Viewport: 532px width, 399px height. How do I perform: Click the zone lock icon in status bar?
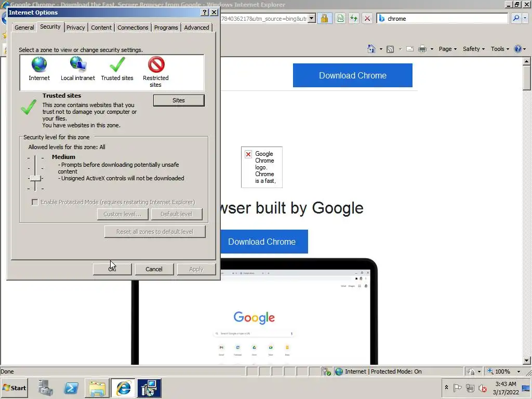(x=471, y=371)
